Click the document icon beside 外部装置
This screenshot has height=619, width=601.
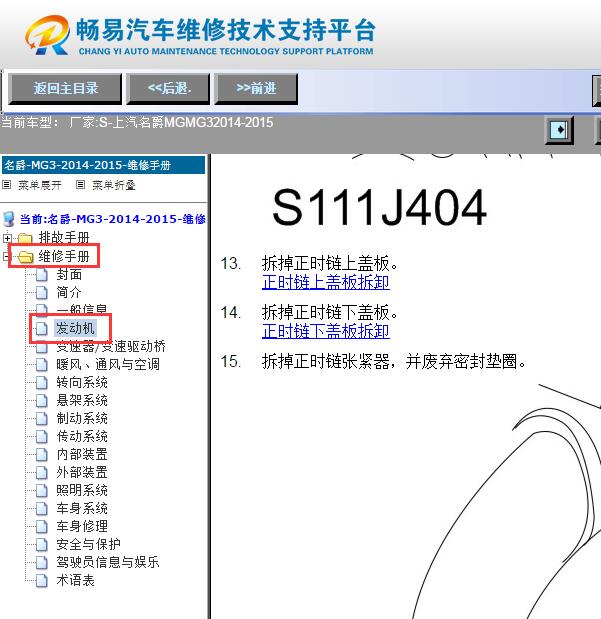point(41,473)
